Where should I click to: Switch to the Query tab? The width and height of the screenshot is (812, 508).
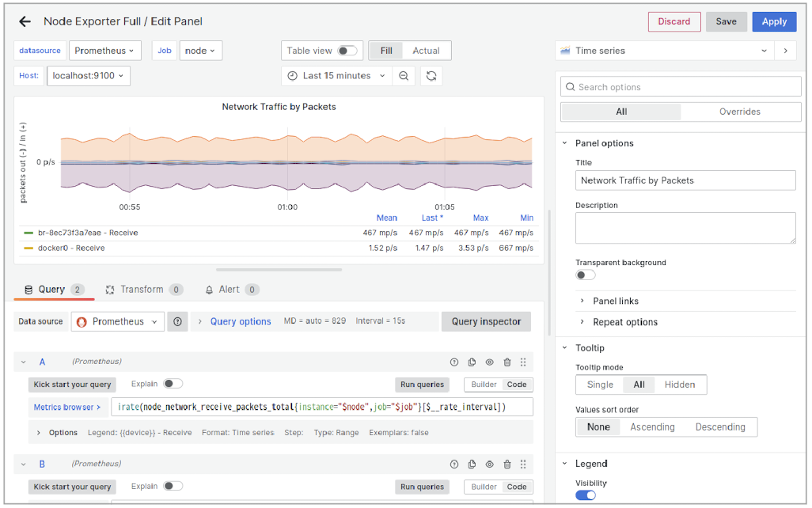coord(54,290)
